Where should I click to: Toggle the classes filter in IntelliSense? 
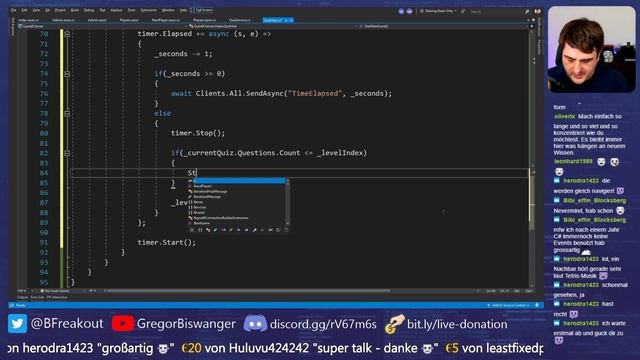(x=208, y=230)
